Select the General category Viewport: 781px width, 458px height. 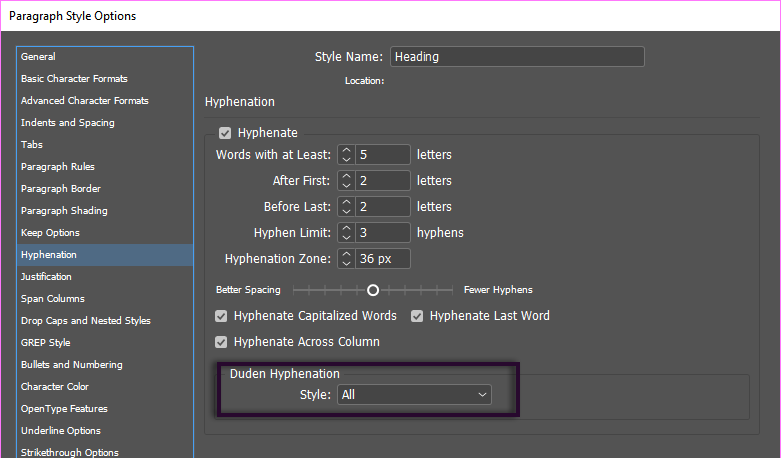point(38,57)
